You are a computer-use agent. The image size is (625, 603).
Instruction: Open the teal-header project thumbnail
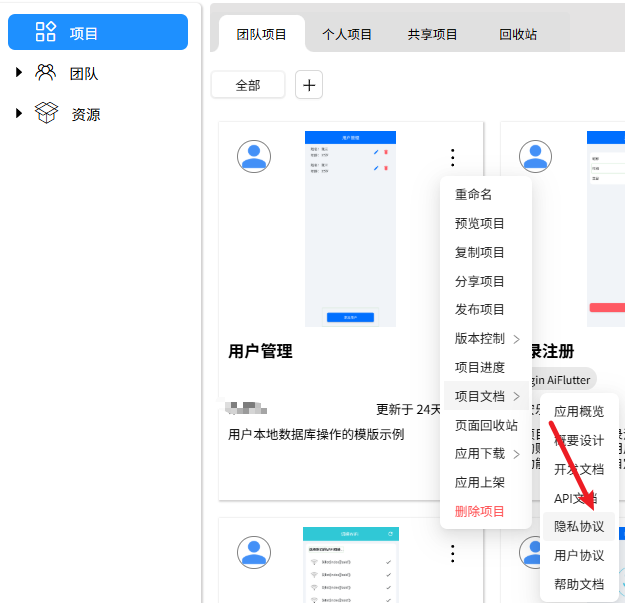click(351, 565)
